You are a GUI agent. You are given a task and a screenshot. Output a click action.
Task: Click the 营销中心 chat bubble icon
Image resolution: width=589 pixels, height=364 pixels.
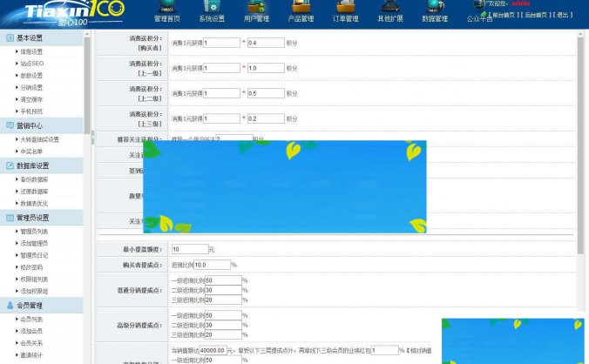(10, 125)
